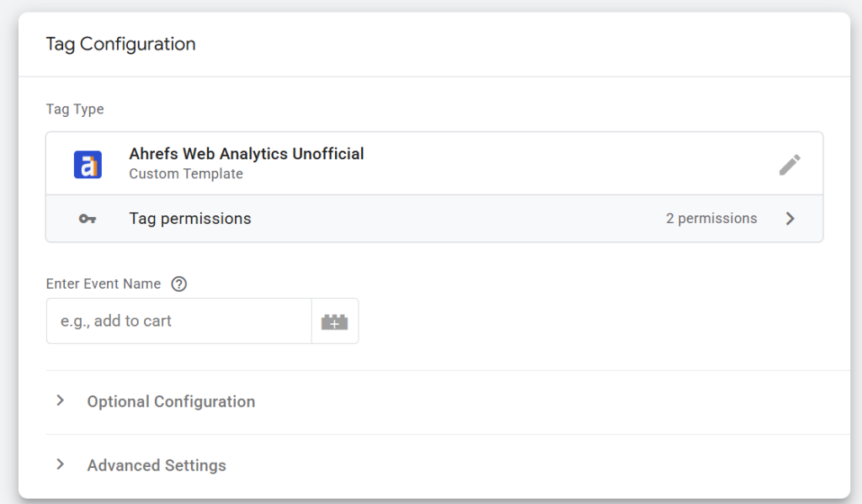Click the Advanced Settings section label
Screen dimensions: 862x504
coord(157,465)
